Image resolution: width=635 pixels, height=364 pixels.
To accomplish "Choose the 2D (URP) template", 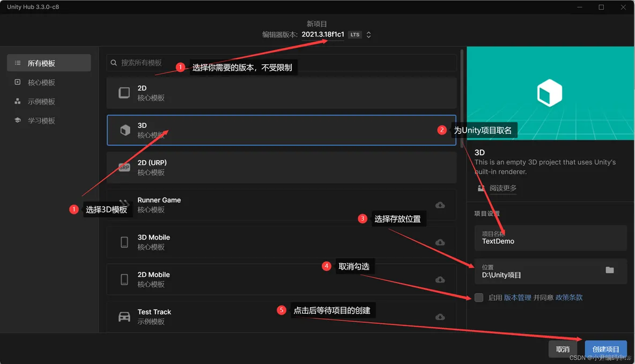I will 282,167.
